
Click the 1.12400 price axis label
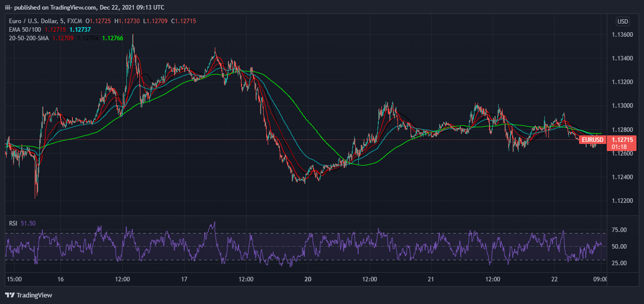[x=622, y=177]
